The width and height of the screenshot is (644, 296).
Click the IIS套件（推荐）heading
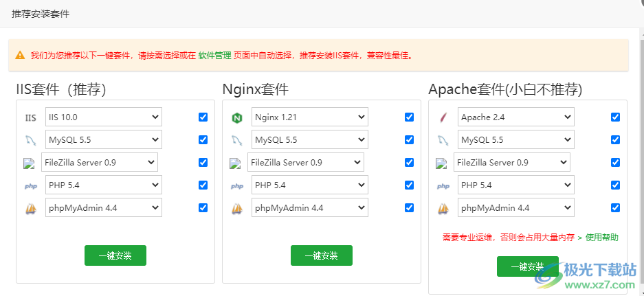61,89
